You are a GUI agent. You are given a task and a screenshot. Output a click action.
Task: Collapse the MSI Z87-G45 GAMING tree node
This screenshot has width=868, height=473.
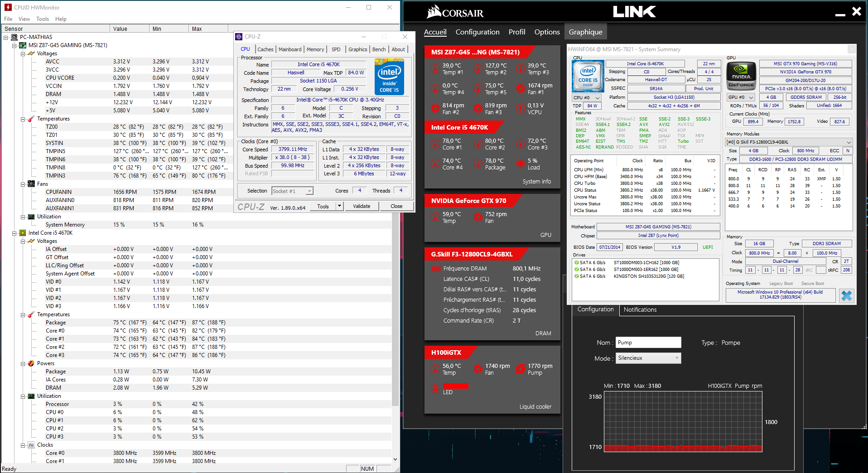coord(14,46)
